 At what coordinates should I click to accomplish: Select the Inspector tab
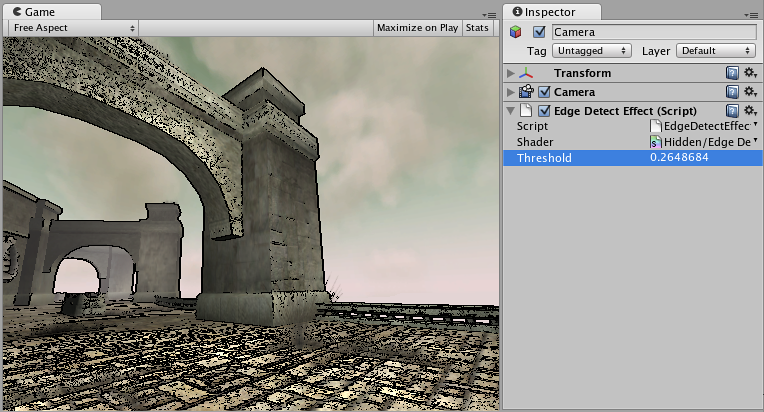point(552,12)
